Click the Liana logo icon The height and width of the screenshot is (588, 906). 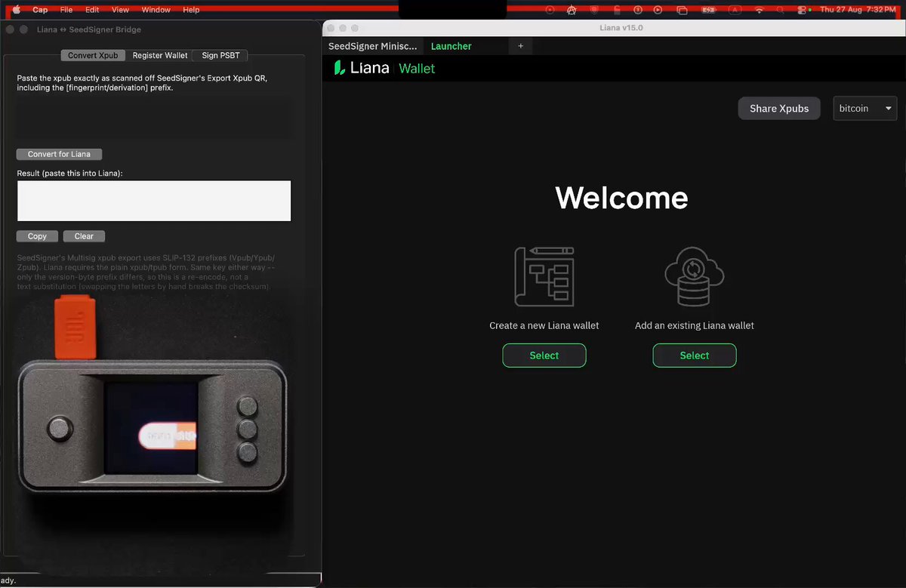coord(340,68)
